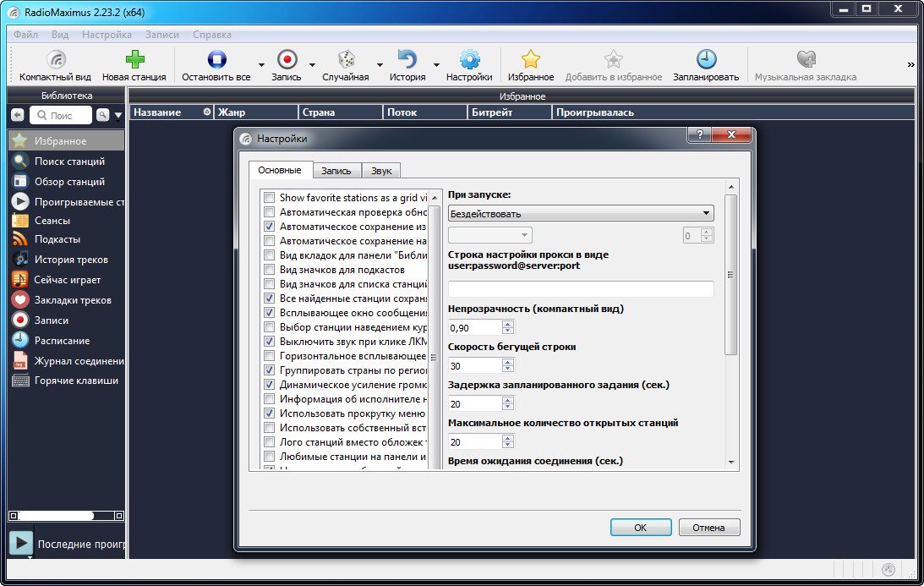924x586 pixels.
Task: Open Журнал соединений in the sidebar
Action: point(67,361)
